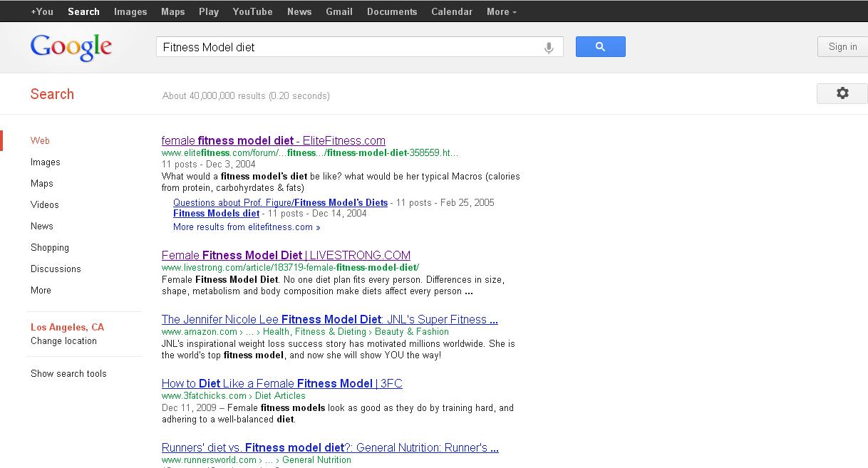Open Fitness Models diet sublink

click(x=216, y=214)
